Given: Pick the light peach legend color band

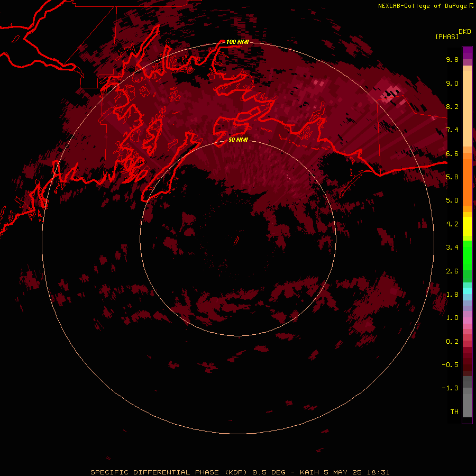Looking at the screenshot, I should click(467, 108).
